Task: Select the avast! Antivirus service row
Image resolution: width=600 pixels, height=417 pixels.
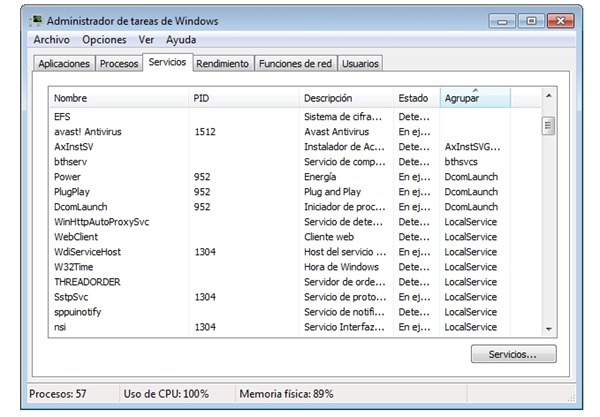Action: coord(295,132)
